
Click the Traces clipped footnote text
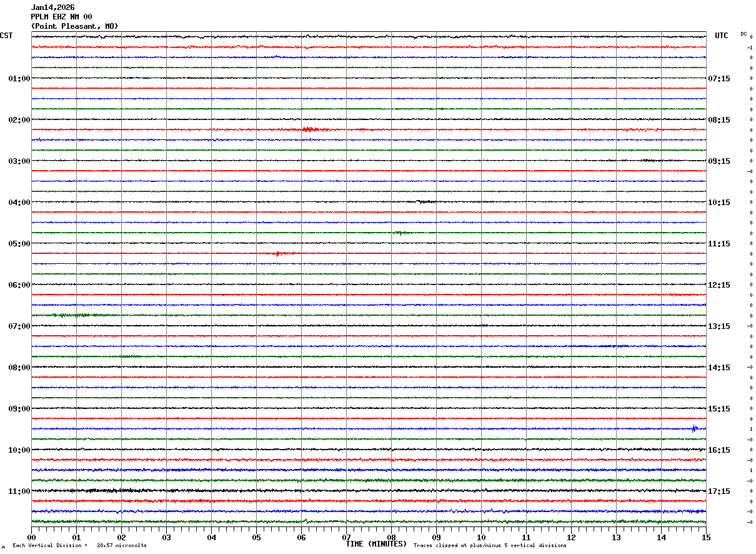tap(490, 546)
